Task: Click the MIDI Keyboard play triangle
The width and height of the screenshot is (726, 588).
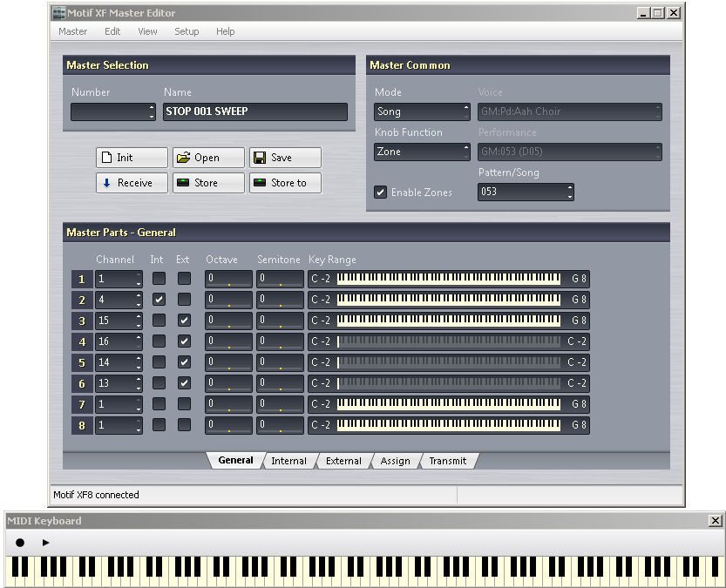Action: click(x=45, y=542)
